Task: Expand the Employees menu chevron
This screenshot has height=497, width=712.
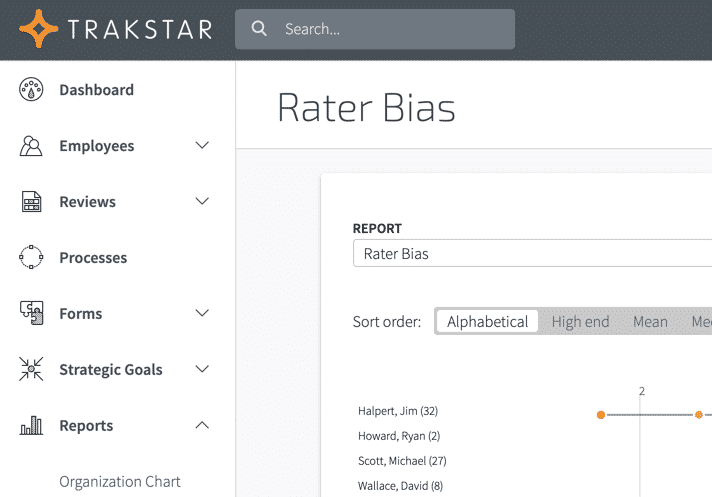Action: click(x=202, y=145)
